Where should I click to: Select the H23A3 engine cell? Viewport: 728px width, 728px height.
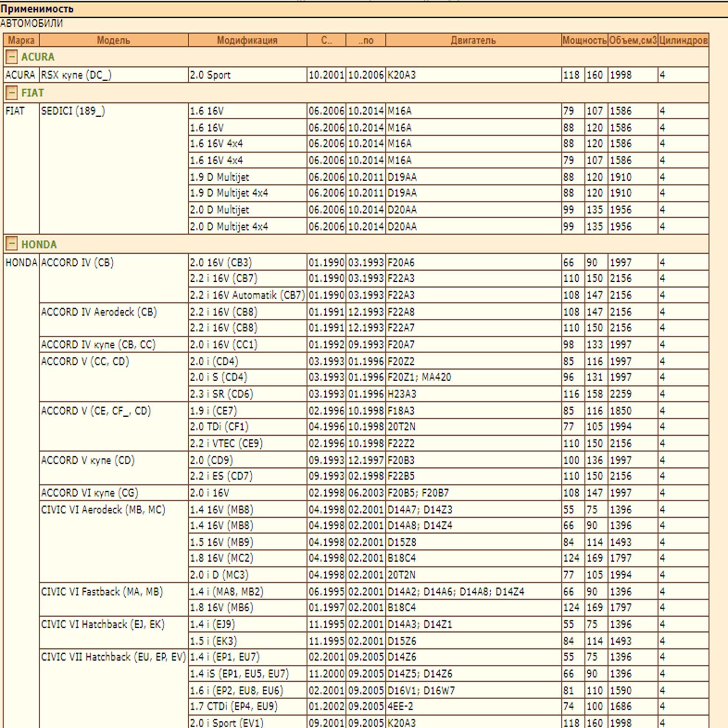coord(473,394)
